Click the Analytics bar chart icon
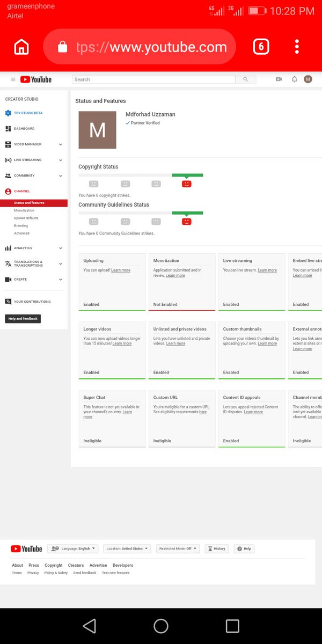Viewport: 322px width, 644px height. [x=8, y=248]
